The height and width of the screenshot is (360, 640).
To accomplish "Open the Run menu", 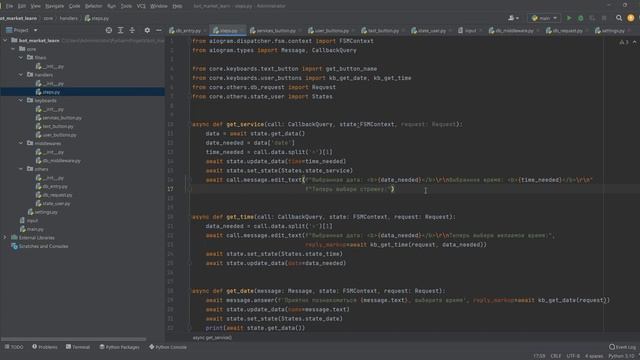I will click(x=111, y=6).
